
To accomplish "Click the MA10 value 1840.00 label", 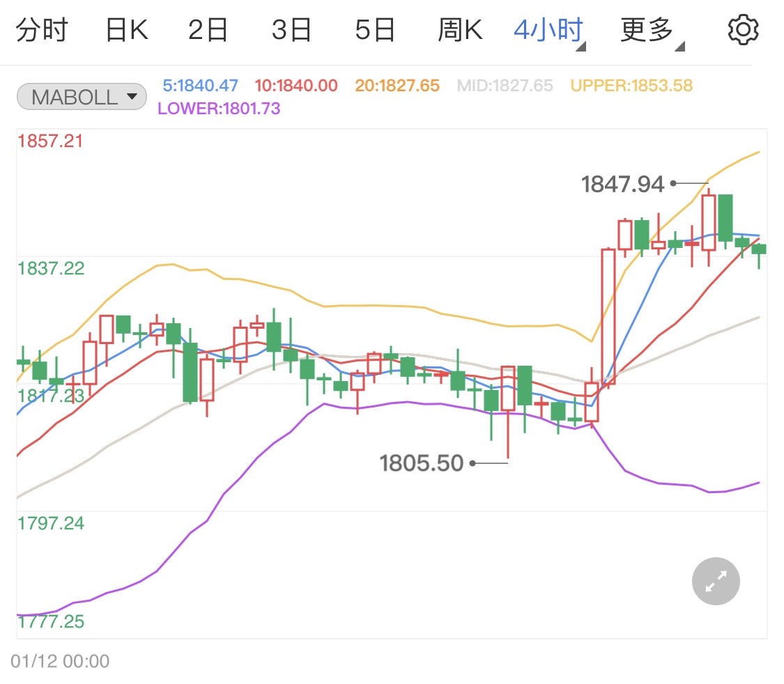I will (296, 86).
